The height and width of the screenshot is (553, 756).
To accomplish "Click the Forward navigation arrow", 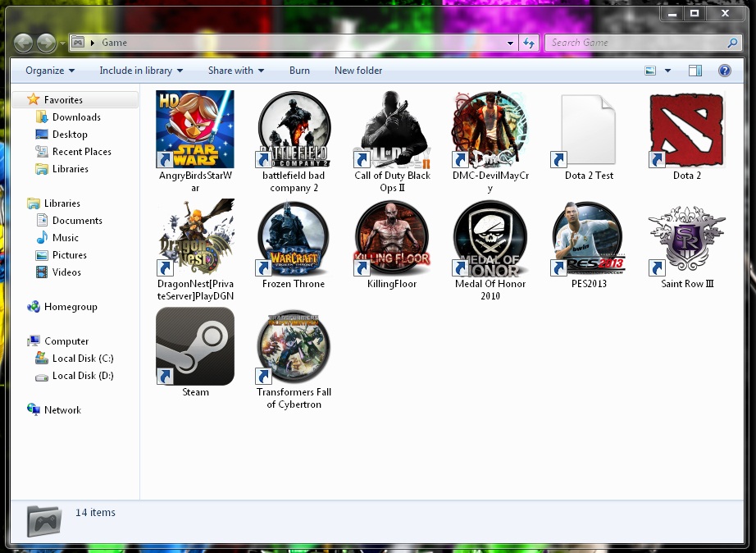I will [x=46, y=43].
